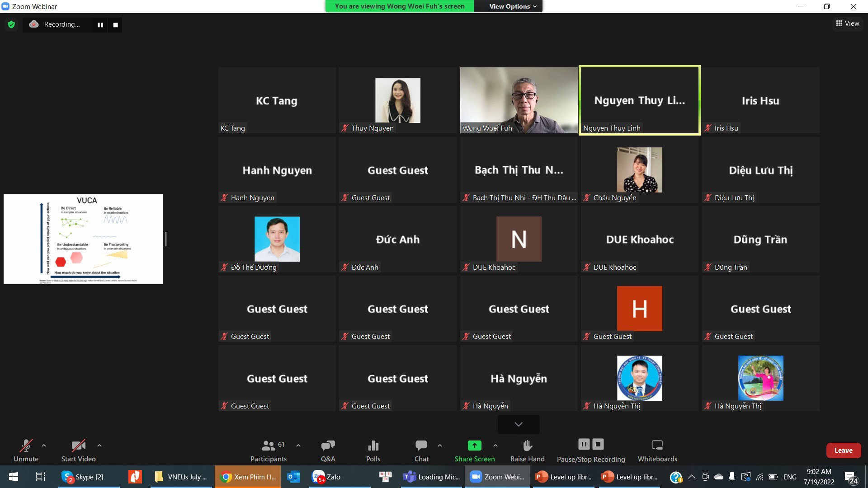Click ENG language indicator
This screenshot has height=488, width=868.
pos(790,477)
